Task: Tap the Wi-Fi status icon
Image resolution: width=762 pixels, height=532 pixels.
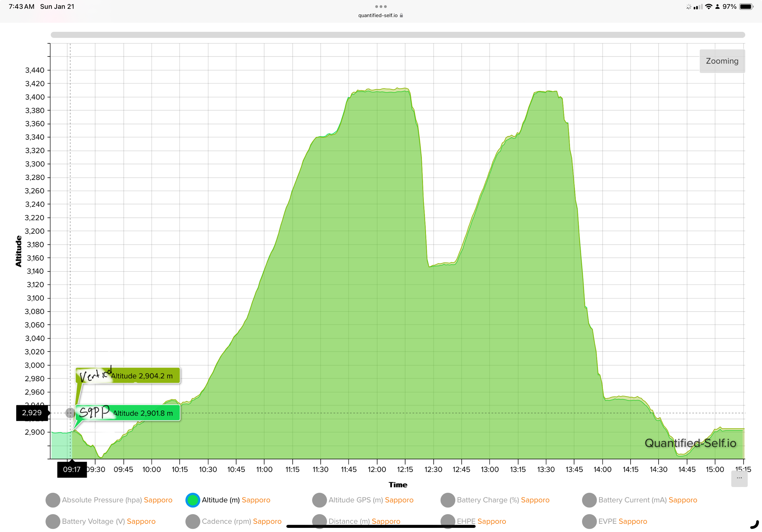Action: [708, 7]
